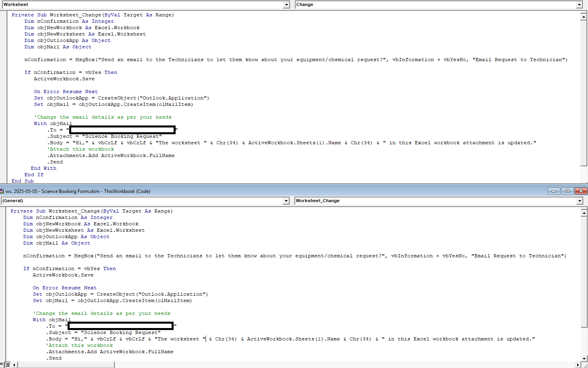Screen dimensions: 588x368
Task: Switch lower code pane to Procedure View
Action: click(x=2, y=365)
